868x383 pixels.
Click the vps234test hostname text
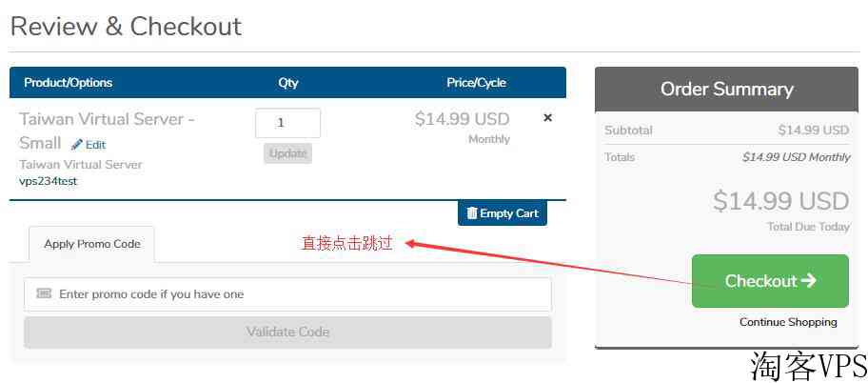coord(49,181)
